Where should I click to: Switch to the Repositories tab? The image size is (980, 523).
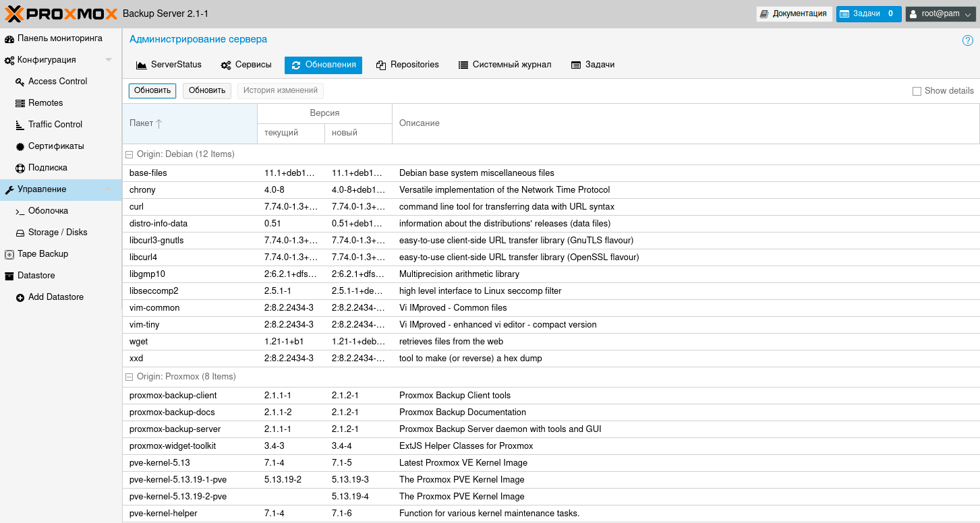[x=407, y=65]
